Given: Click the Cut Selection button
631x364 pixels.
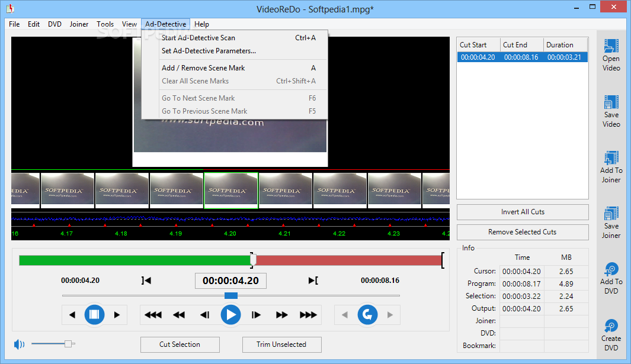Looking at the screenshot, I should (180, 344).
